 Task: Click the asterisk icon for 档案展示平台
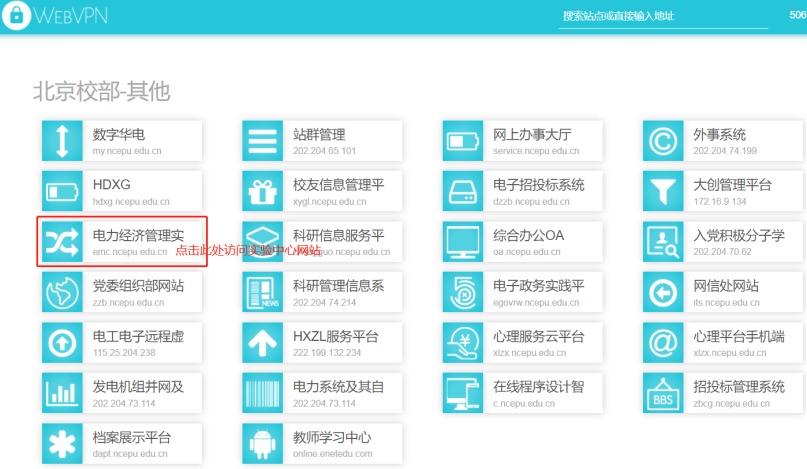[x=62, y=443]
